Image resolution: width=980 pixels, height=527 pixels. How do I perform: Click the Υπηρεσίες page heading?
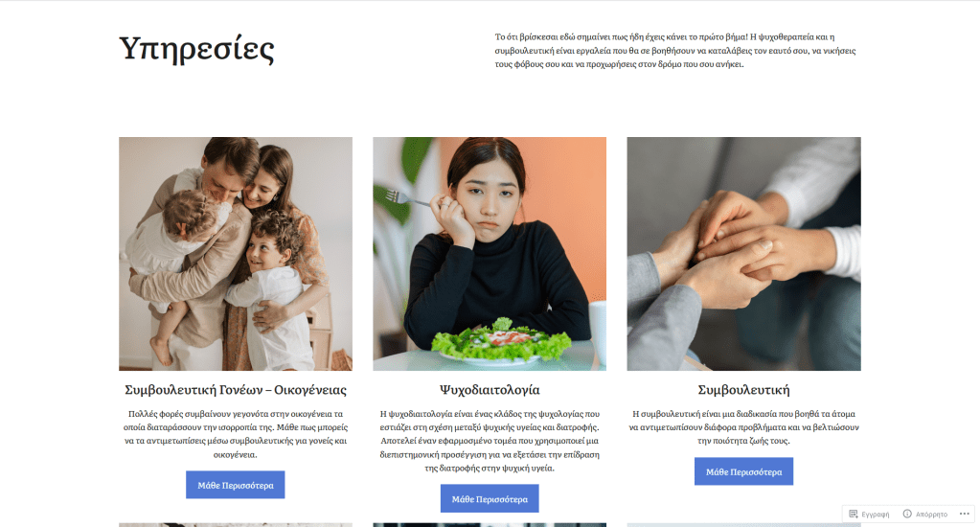tap(197, 49)
